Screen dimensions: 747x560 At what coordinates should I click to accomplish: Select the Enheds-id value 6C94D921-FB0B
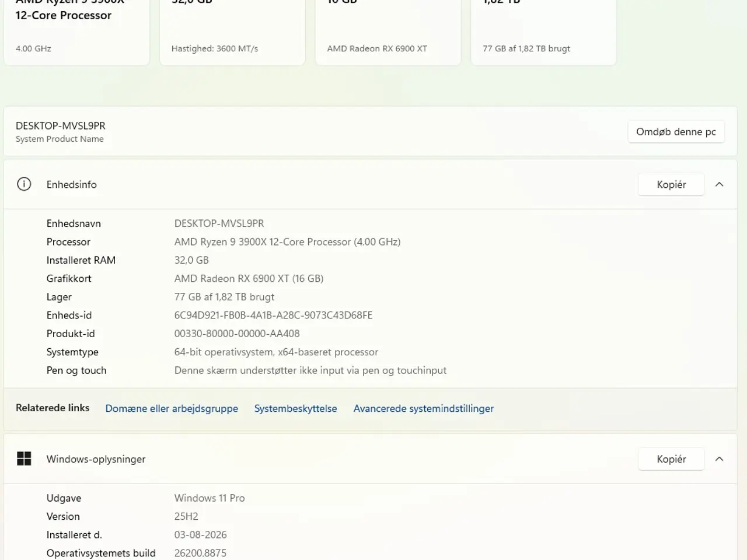point(273,315)
